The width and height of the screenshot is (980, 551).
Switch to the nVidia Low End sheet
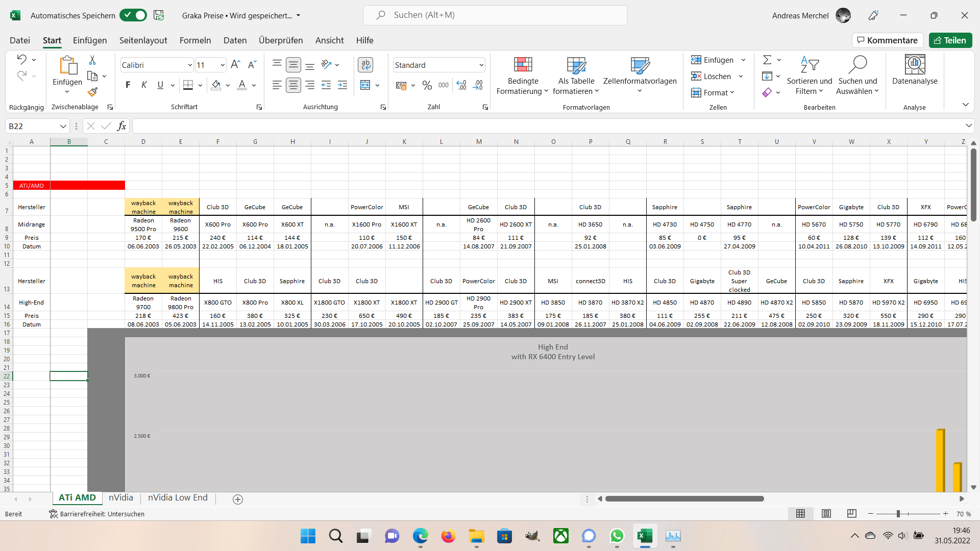point(178,497)
